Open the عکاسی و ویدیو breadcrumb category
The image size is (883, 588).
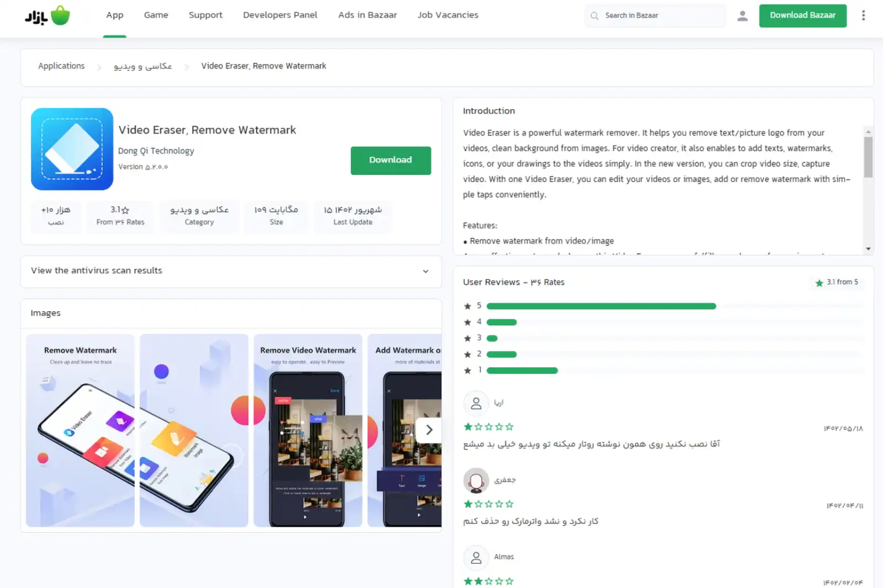[143, 66]
